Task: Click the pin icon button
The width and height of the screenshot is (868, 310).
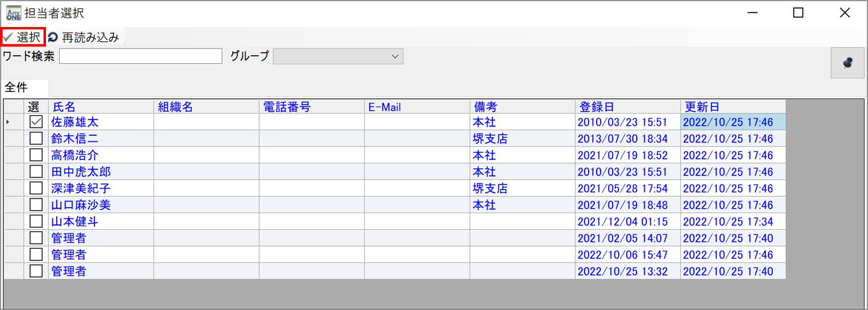Action: 847,63
